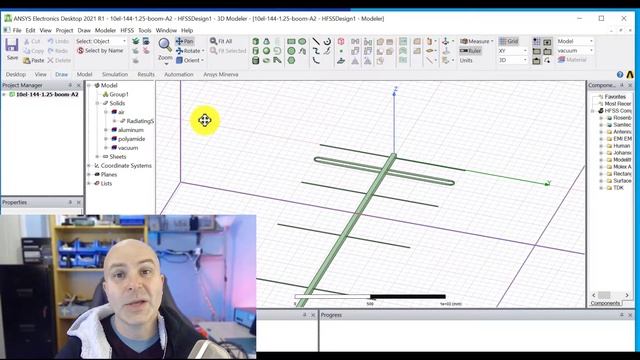The width and height of the screenshot is (640, 360).
Task: Select the Draw cone tool
Action: click(267, 41)
